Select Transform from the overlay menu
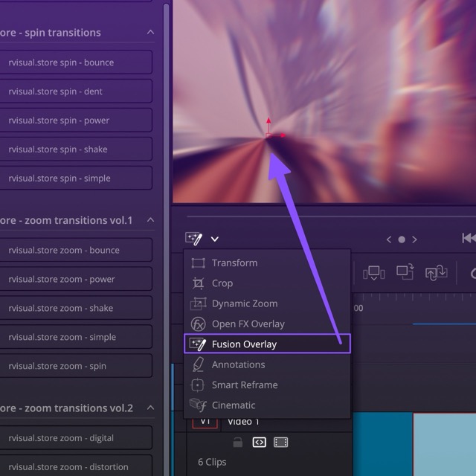Screen dimensions: 476x476 pyautogui.click(x=234, y=263)
